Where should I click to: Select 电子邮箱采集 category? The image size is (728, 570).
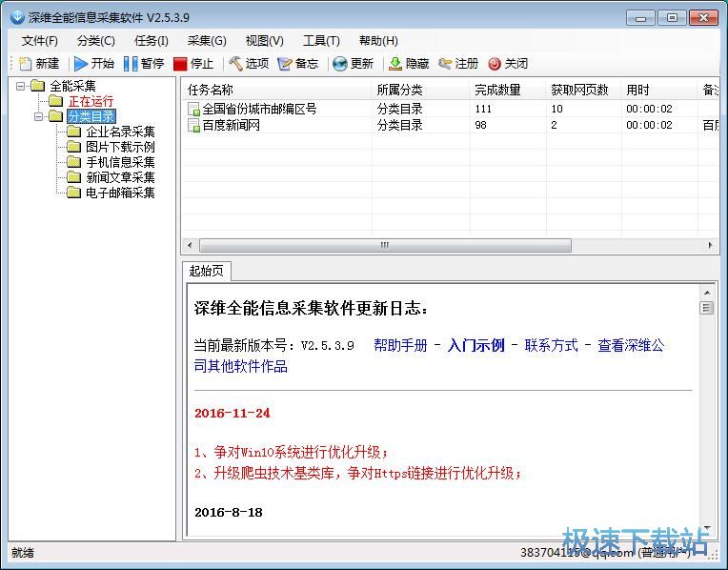pyautogui.click(x=120, y=193)
